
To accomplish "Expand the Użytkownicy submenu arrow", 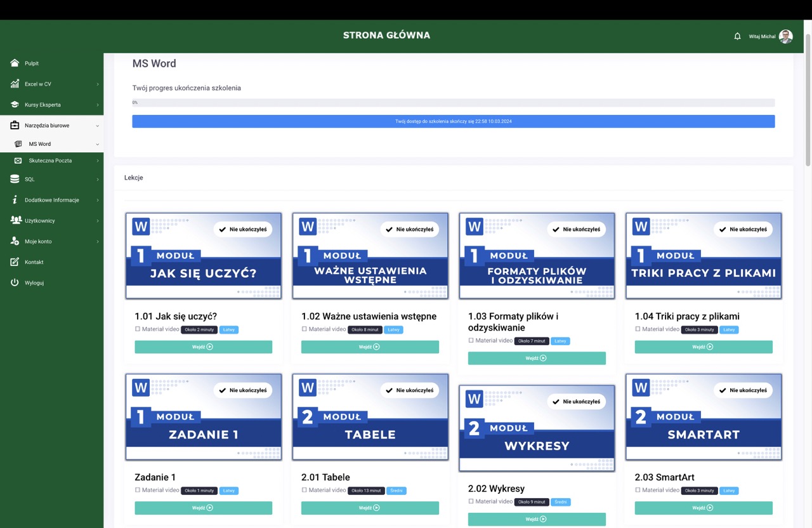I will click(98, 221).
